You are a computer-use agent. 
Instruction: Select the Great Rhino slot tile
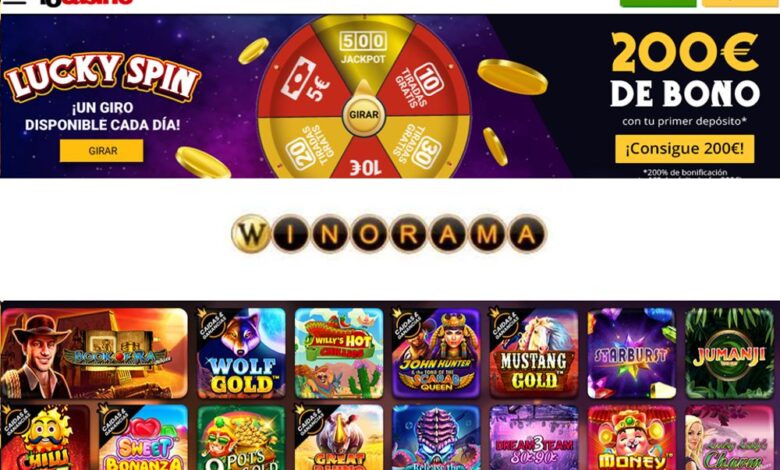coord(339,438)
